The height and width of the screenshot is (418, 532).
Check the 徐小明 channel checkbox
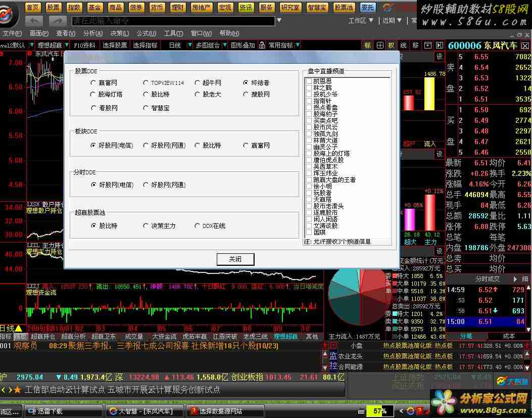pyautogui.click(x=309, y=186)
